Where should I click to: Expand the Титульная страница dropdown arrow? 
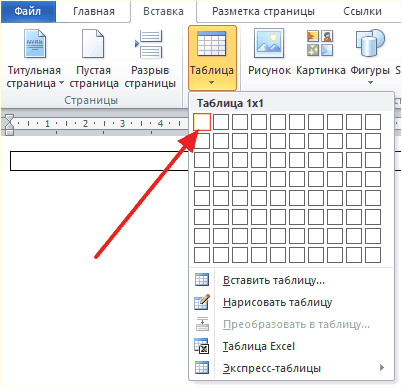(61, 82)
